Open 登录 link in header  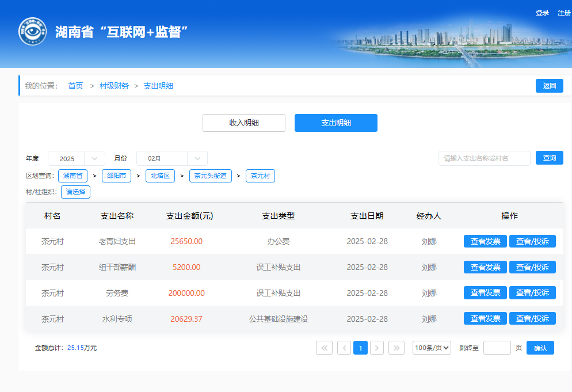(x=542, y=13)
